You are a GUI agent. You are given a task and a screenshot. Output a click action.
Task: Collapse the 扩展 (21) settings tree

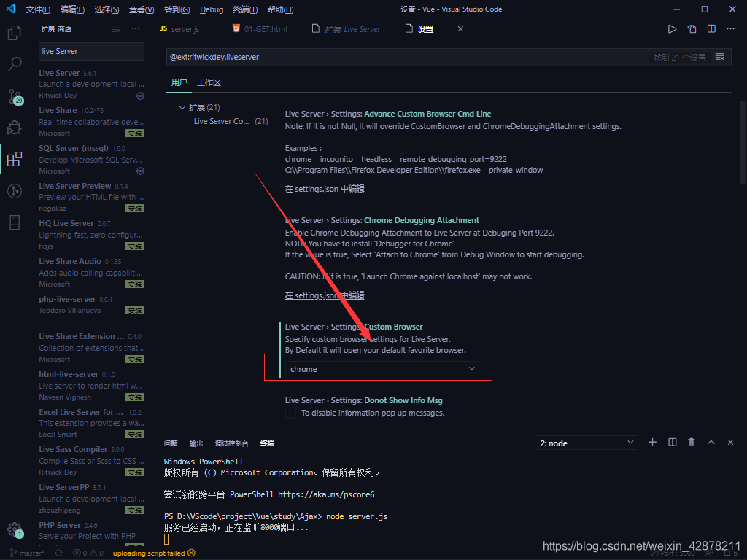click(x=182, y=106)
